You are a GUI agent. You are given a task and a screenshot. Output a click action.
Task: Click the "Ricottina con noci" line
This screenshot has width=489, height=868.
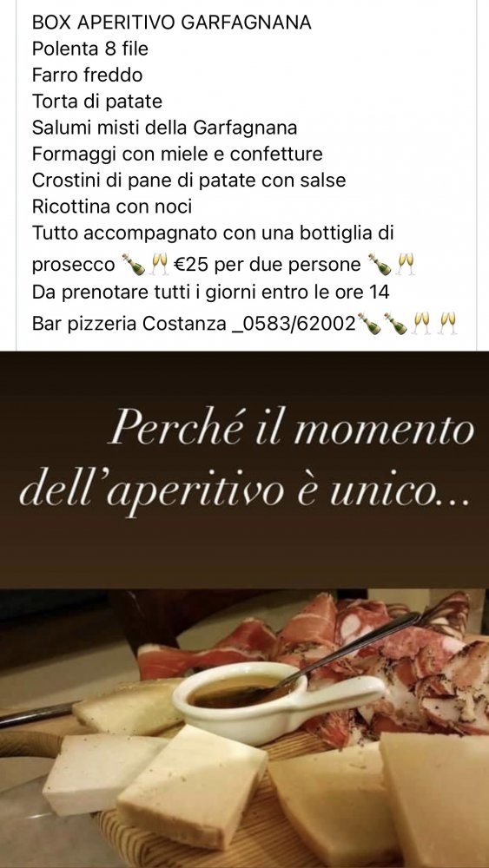tap(112, 207)
